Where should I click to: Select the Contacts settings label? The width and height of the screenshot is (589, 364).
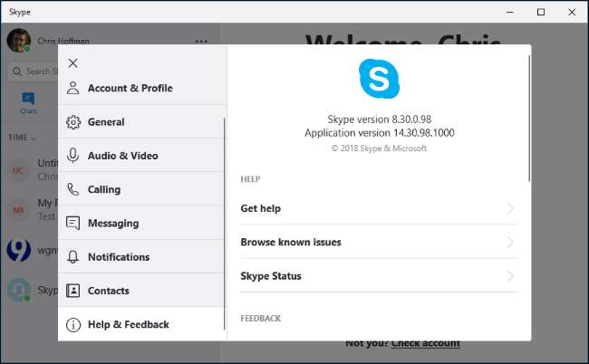click(109, 291)
